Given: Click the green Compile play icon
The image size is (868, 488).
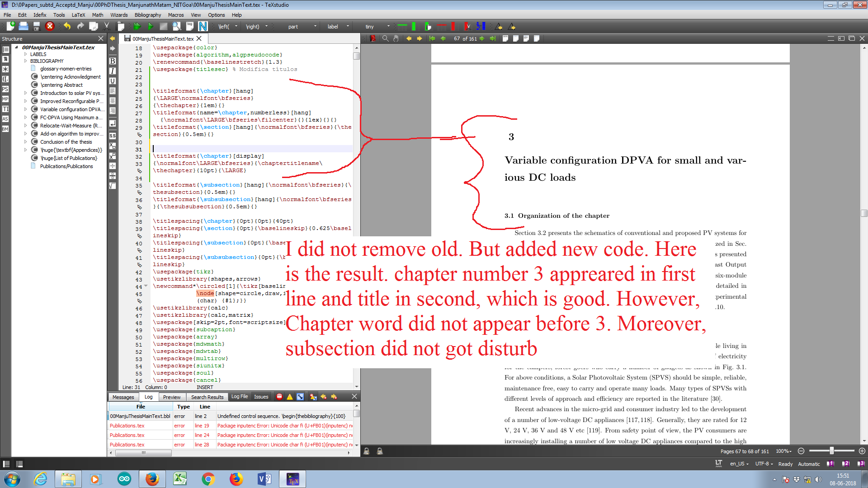Looking at the screenshot, I should pyautogui.click(x=150, y=26).
